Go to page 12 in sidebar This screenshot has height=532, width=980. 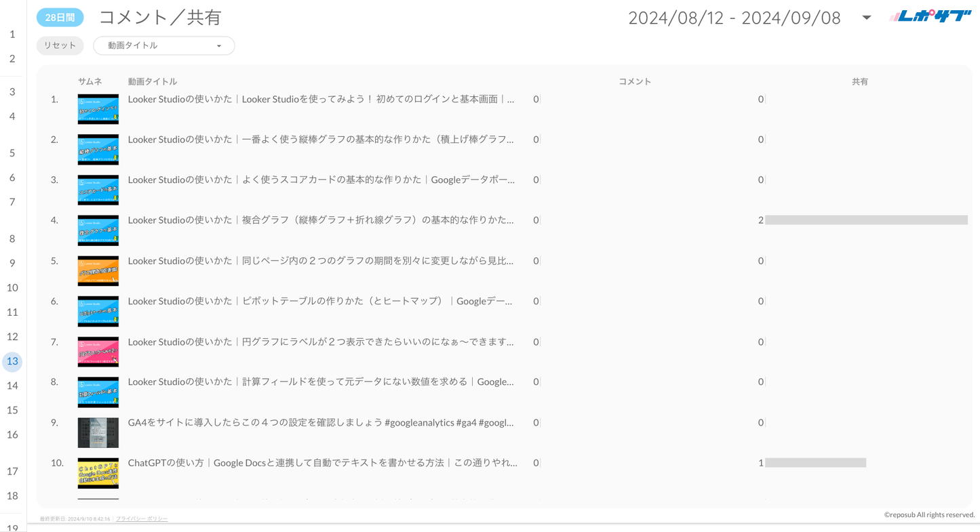[12, 336]
